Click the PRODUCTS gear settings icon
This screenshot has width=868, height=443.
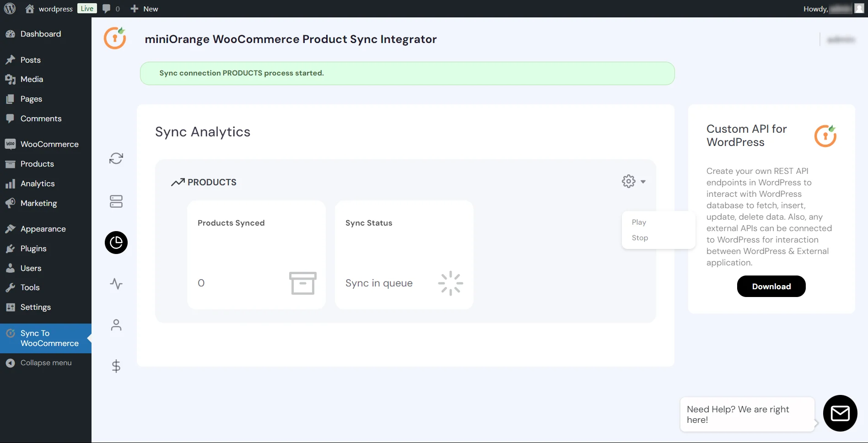pyautogui.click(x=629, y=181)
